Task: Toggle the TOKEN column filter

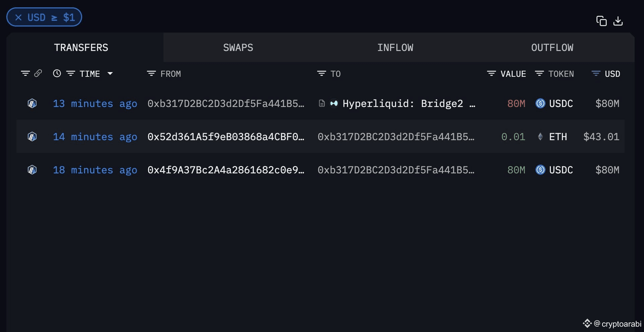Action: tap(539, 73)
